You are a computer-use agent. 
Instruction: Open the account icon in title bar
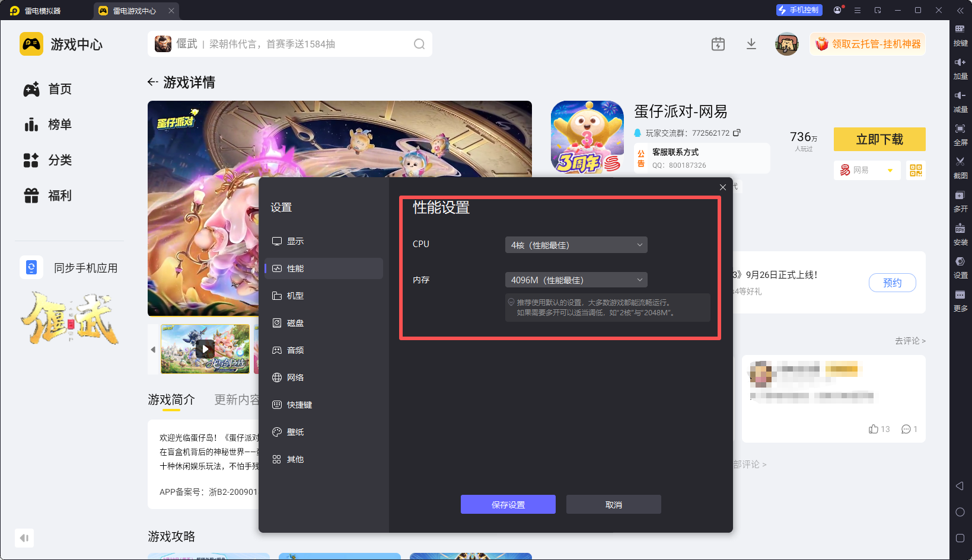point(837,10)
